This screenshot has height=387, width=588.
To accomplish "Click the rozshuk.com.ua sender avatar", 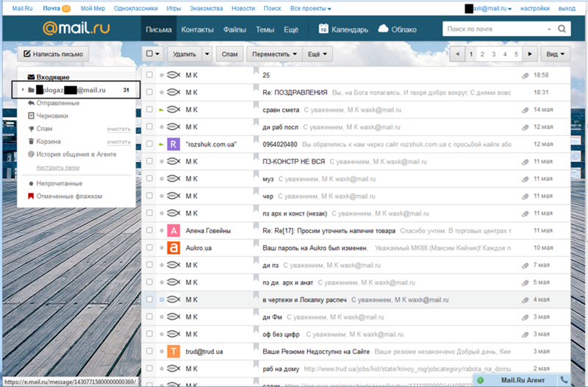I will coord(173,144).
